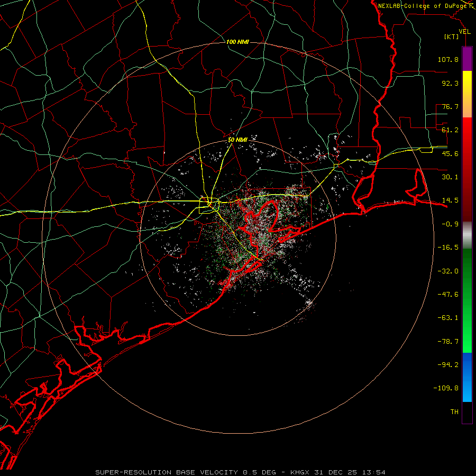This screenshot has height=476, width=476.
Task: Click the TH legend label
Action: 454,412
